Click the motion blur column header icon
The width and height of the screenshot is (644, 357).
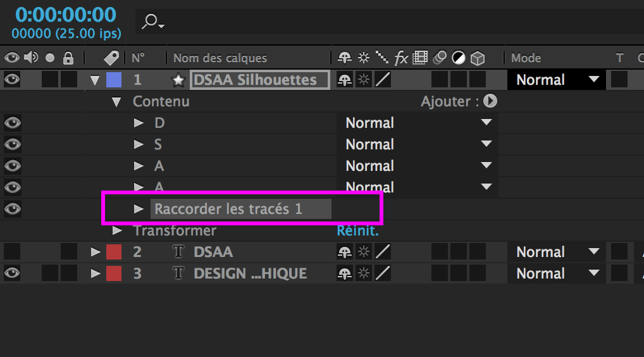[439, 58]
